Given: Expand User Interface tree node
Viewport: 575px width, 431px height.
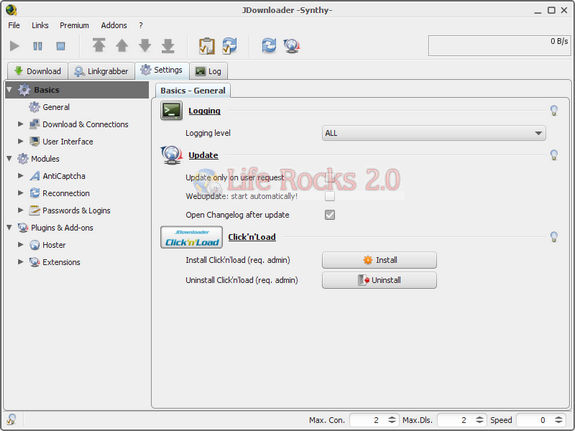Looking at the screenshot, I should (x=21, y=141).
